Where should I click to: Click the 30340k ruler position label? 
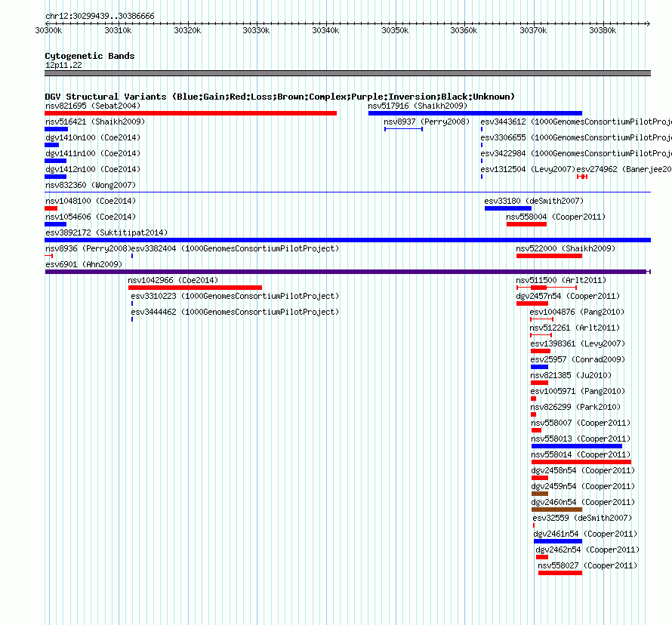[325, 30]
